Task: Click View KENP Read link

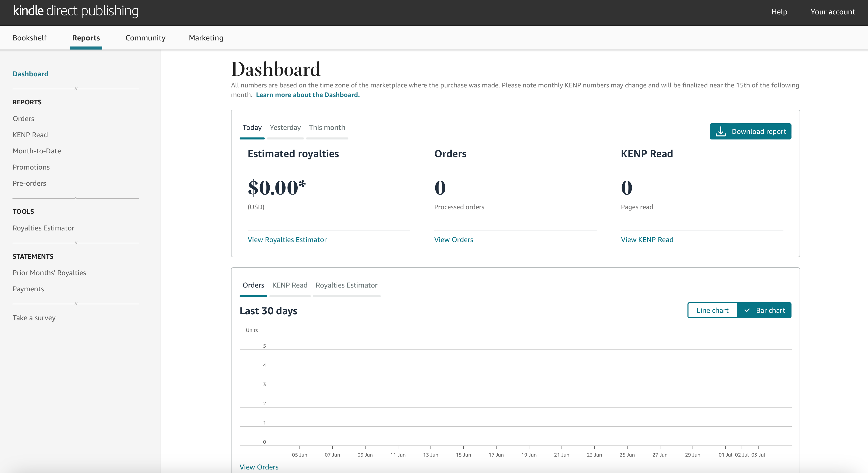Action: point(647,240)
